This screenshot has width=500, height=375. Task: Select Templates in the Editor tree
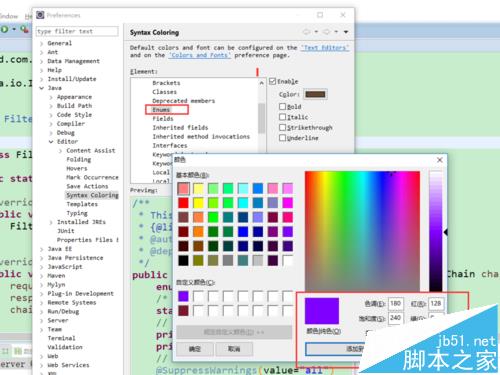(x=82, y=204)
